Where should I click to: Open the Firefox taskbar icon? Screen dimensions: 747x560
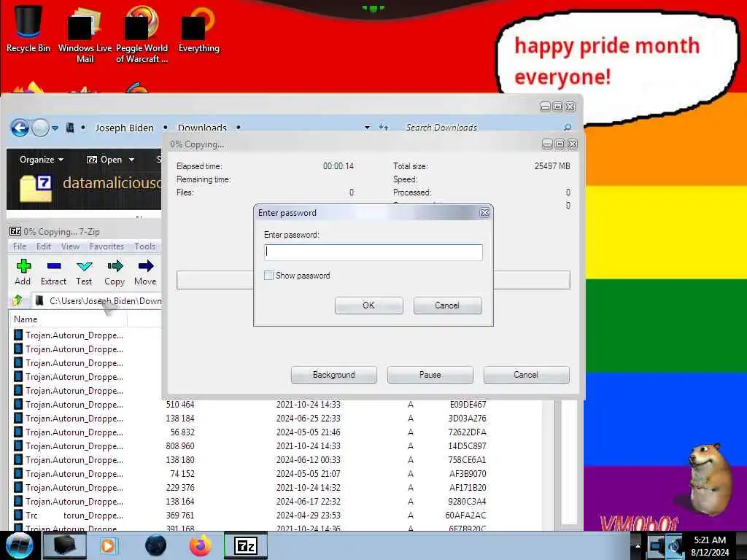tap(201, 545)
